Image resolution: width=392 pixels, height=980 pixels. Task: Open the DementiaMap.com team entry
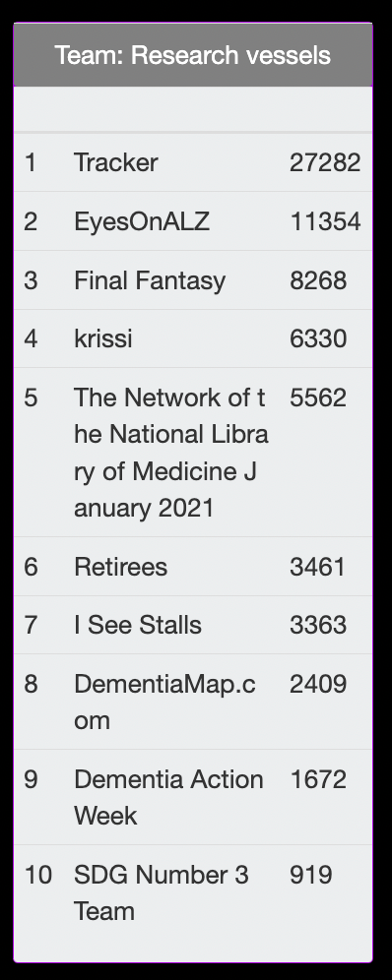point(164,702)
